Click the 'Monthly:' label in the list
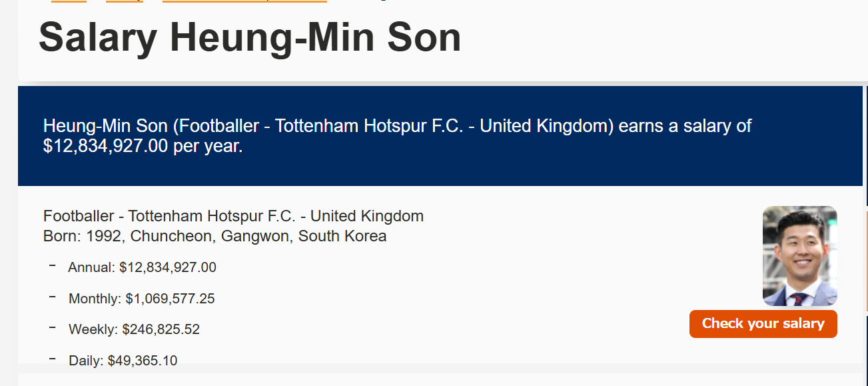Image resolution: width=868 pixels, height=386 pixels. tap(95, 299)
